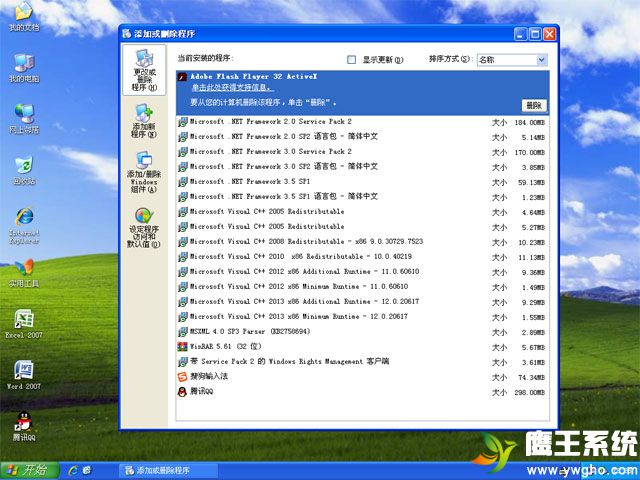
Task: Click the MSXML 4.0 SP3 Parser icon
Action: (x=182, y=331)
